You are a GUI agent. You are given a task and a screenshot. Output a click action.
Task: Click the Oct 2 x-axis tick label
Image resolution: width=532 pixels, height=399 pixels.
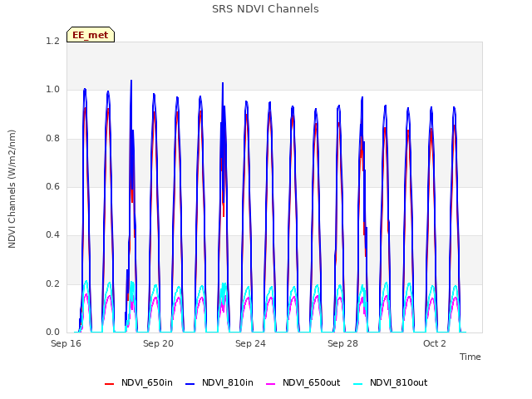[x=435, y=343]
